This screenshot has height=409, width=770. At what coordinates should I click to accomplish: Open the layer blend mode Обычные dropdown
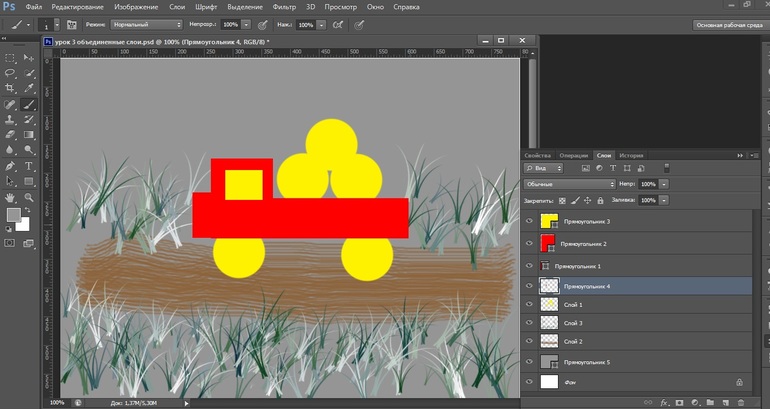(x=570, y=185)
